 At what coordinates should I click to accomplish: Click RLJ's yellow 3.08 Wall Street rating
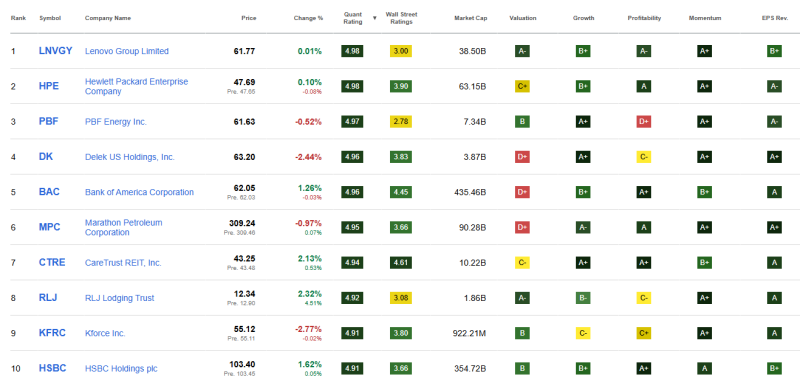(401, 297)
